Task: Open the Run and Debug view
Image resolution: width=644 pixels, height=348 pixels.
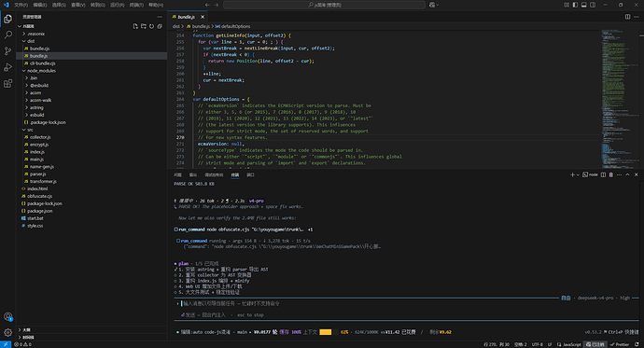Action: pyautogui.click(x=7, y=67)
